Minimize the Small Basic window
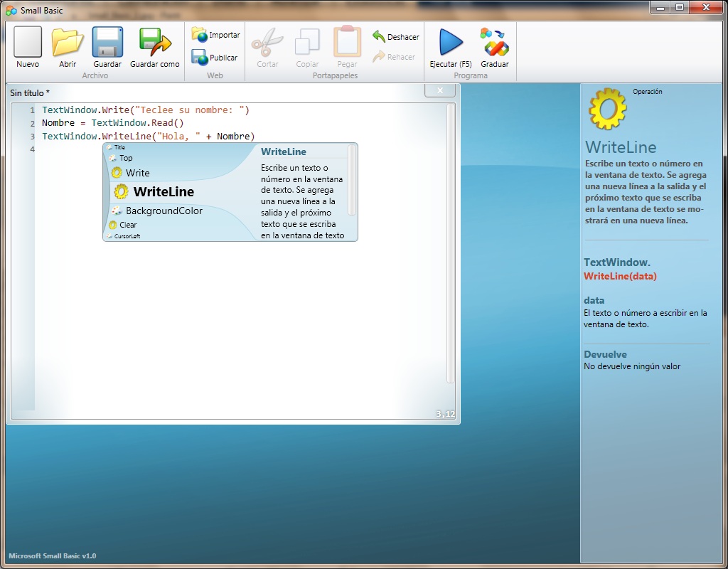Image resolution: width=728 pixels, height=569 pixels. click(660, 7)
